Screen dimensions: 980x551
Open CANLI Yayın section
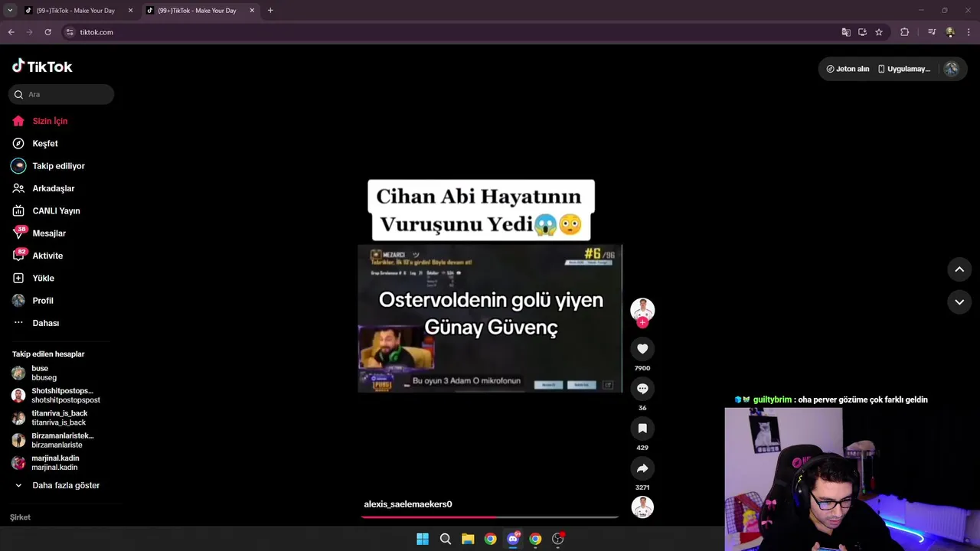click(56, 210)
